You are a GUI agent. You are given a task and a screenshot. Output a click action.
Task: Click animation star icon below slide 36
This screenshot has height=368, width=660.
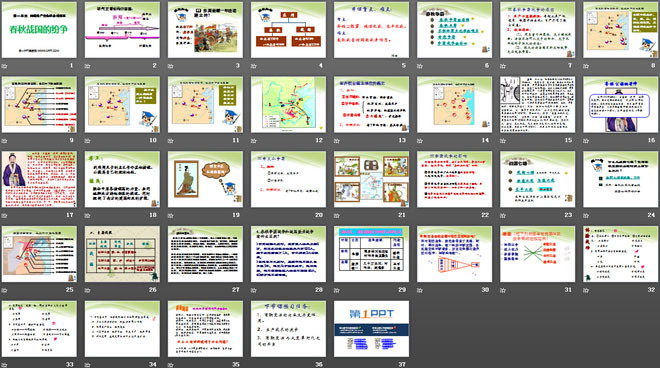[x=254, y=365]
